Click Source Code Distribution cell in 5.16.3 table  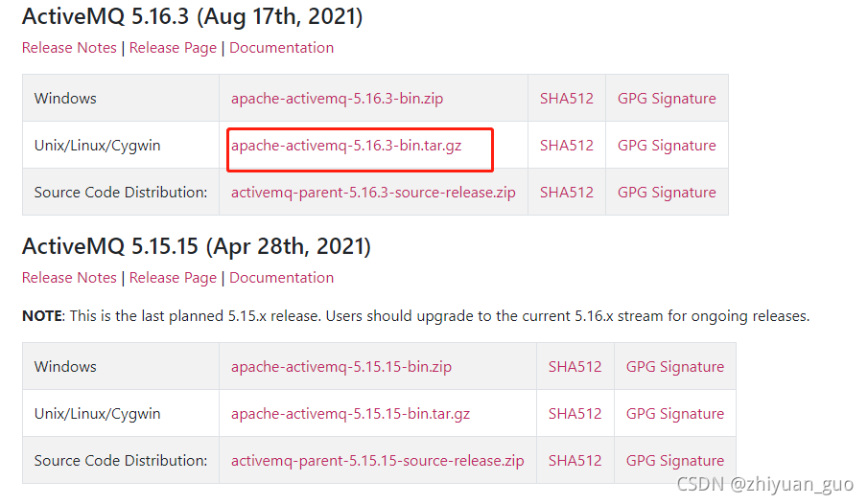tap(121, 193)
